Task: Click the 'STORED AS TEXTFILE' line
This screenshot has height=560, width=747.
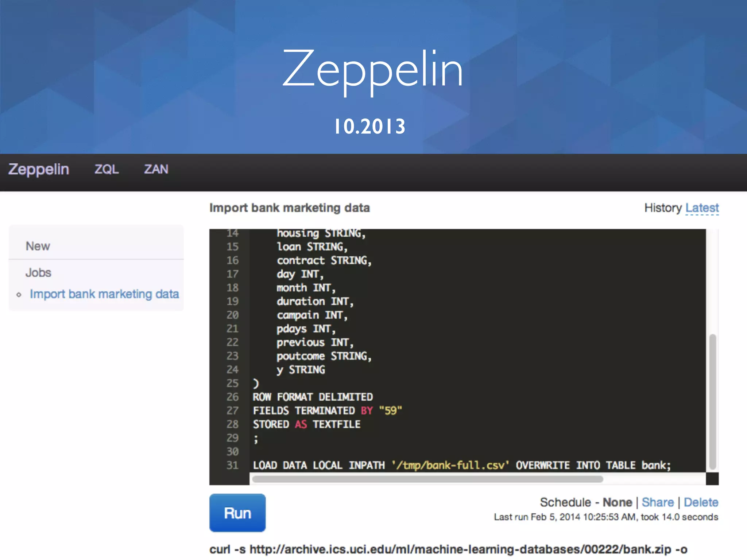Action: [x=306, y=424]
